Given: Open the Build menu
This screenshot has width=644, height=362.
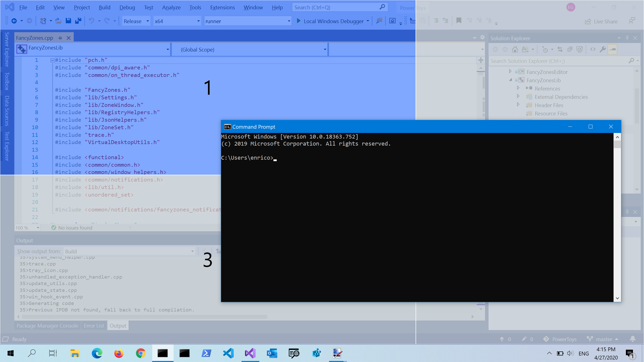Looking at the screenshot, I should tap(105, 7).
